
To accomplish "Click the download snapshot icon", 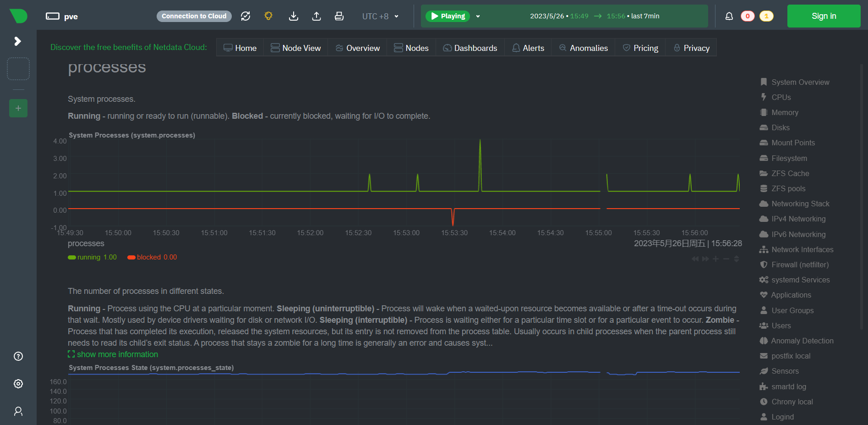I will [x=294, y=16].
